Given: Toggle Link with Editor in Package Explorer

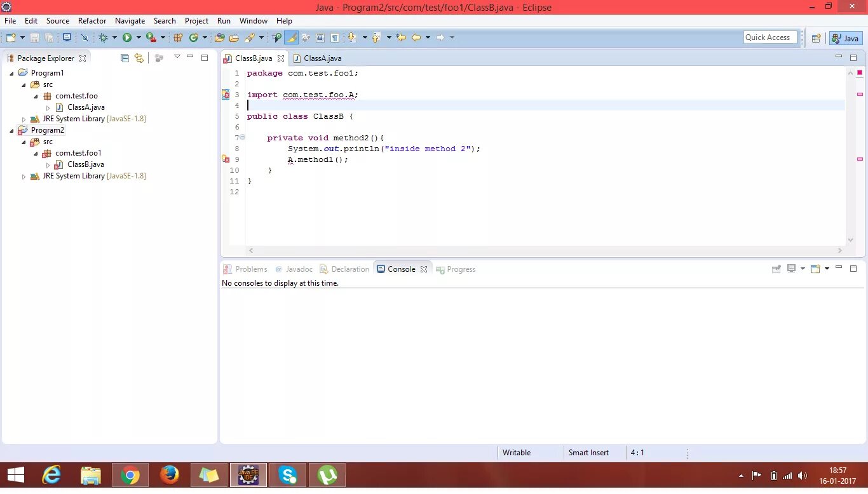Looking at the screenshot, I should (x=139, y=58).
